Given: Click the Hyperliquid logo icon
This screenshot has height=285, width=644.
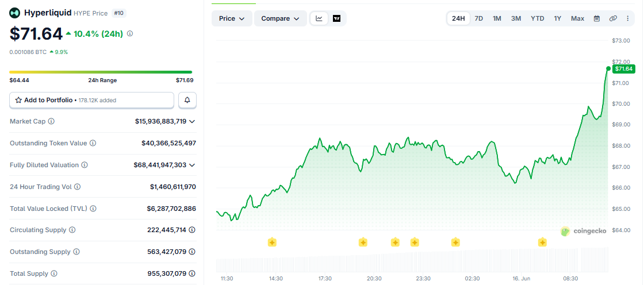Looking at the screenshot, I should coord(15,13).
